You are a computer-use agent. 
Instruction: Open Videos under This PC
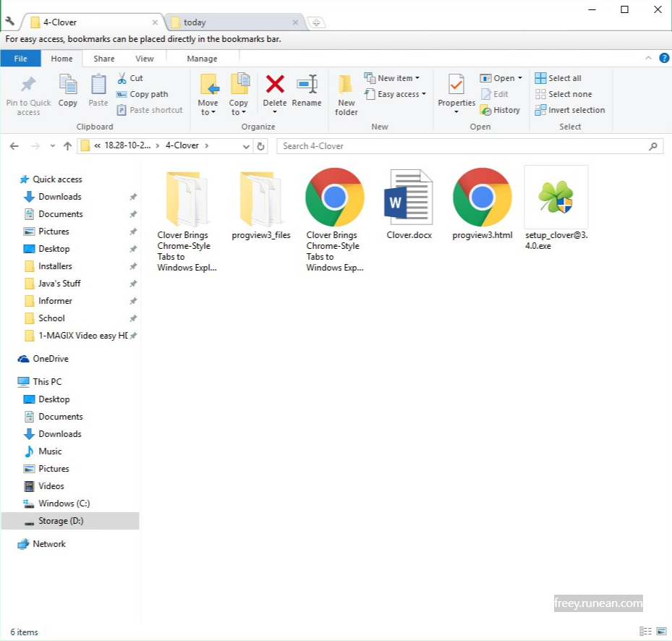tap(51, 485)
